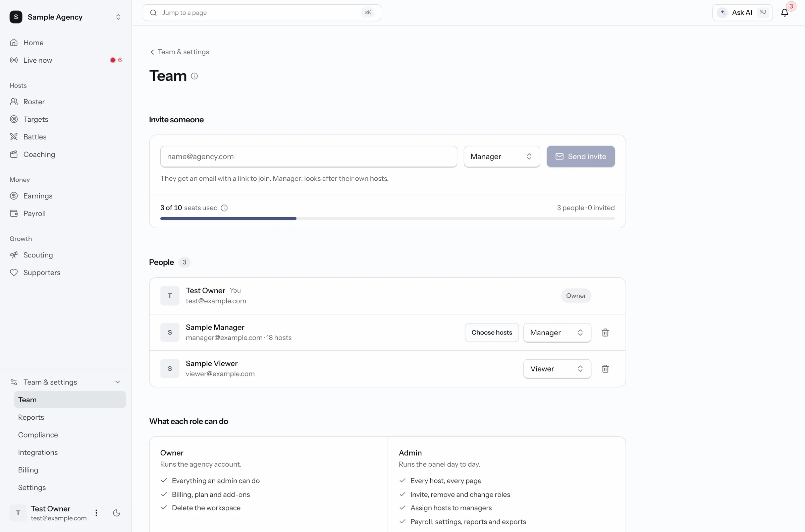Image resolution: width=805 pixels, height=532 pixels.
Task: Change Sample Manager's role dropdown
Action: point(557,333)
